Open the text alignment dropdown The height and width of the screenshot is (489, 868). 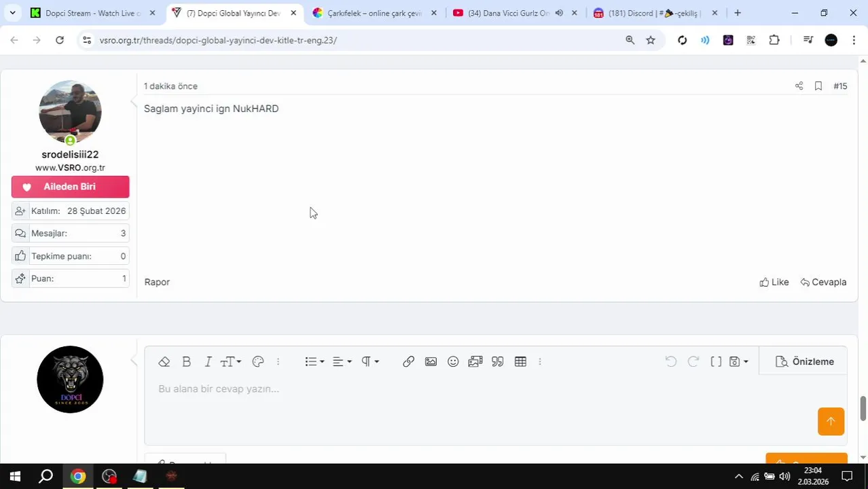coord(342,362)
